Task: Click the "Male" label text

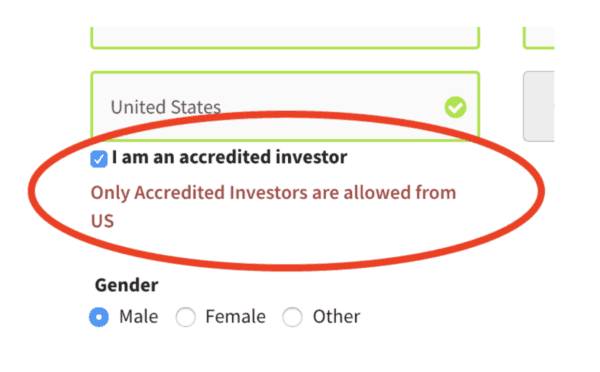Action: (139, 317)
